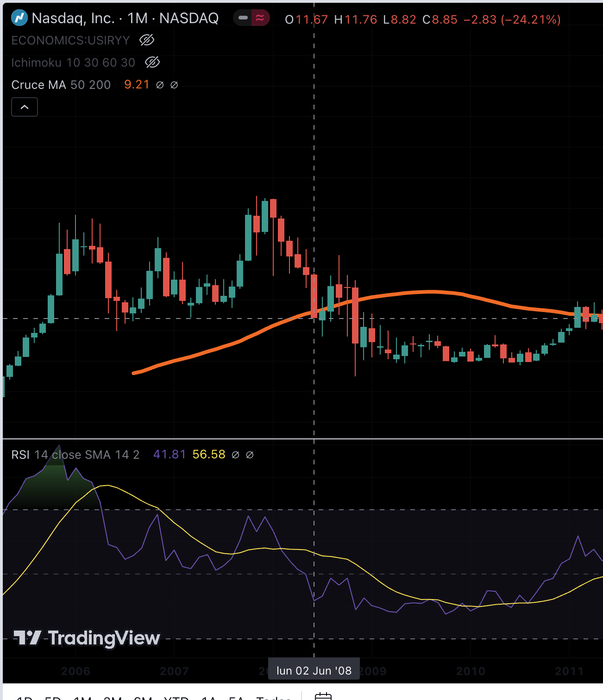
Task: Click the ECONOMICS:USIRYY legend label
Action: click(x=70, y=40)
